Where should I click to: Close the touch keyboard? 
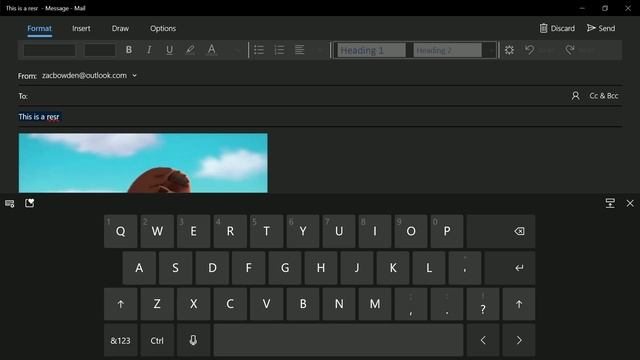click(x=630, y=203)
